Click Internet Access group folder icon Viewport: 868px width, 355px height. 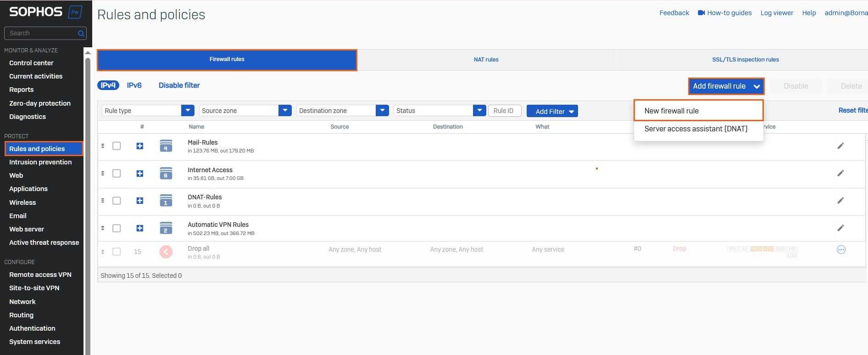coord(166,174)
